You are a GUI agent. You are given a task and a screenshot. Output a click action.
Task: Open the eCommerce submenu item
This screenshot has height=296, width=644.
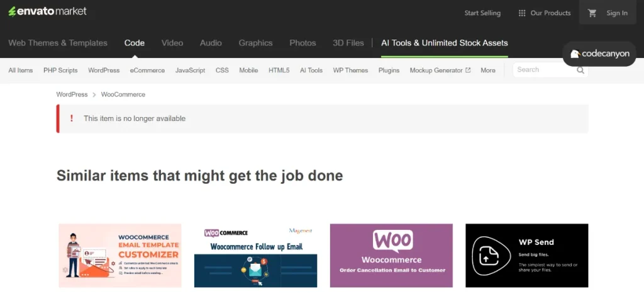point(147,71)
